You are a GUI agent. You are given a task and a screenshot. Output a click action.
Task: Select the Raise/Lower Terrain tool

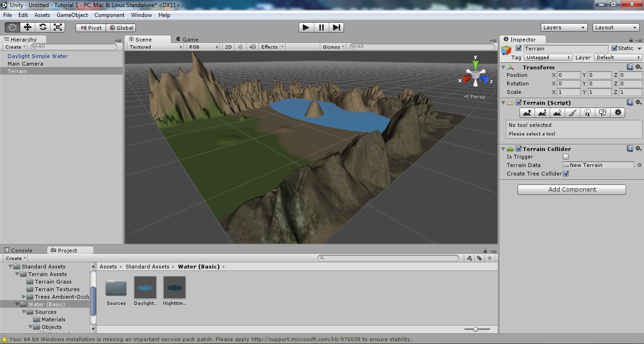pos(527,112)
